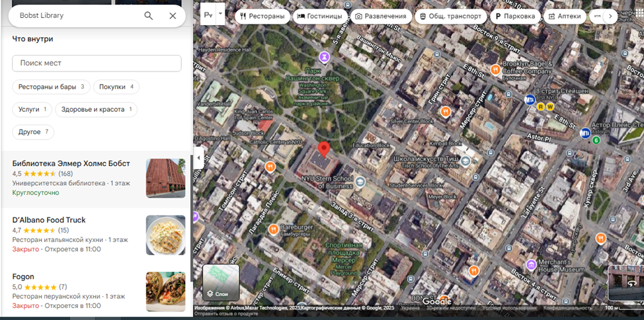Click the R train line badge
The width and height of the screenshot is (644, 320).
coord(542,107)
